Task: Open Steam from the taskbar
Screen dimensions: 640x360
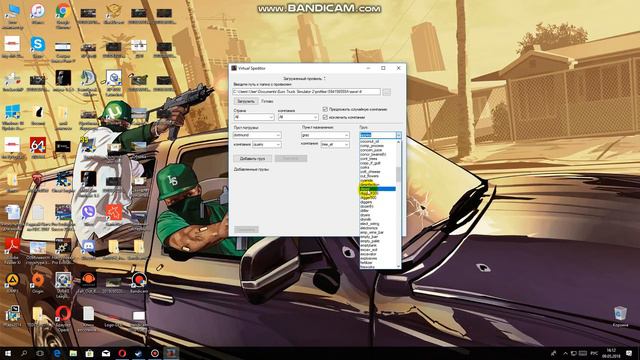Action: pos(138,353)
